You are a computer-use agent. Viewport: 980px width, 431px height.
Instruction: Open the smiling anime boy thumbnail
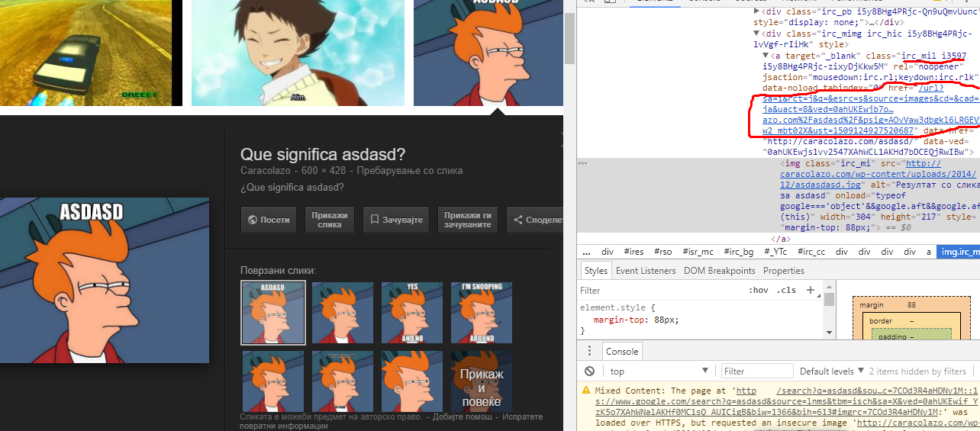(x=298, y=53)
